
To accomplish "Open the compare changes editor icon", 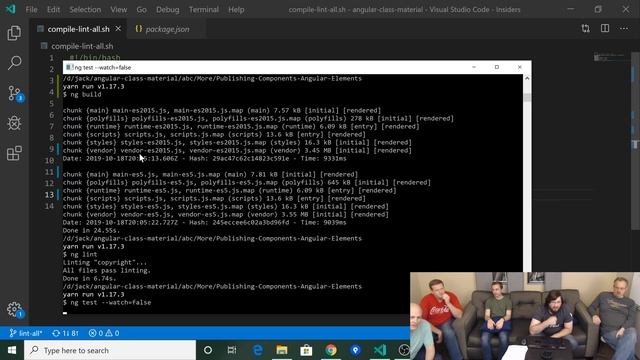I will coord(586,29).
